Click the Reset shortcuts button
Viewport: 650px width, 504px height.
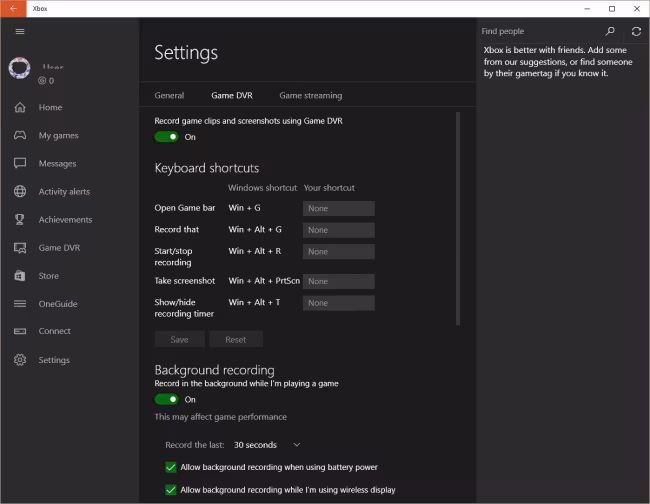click(236, 339)
